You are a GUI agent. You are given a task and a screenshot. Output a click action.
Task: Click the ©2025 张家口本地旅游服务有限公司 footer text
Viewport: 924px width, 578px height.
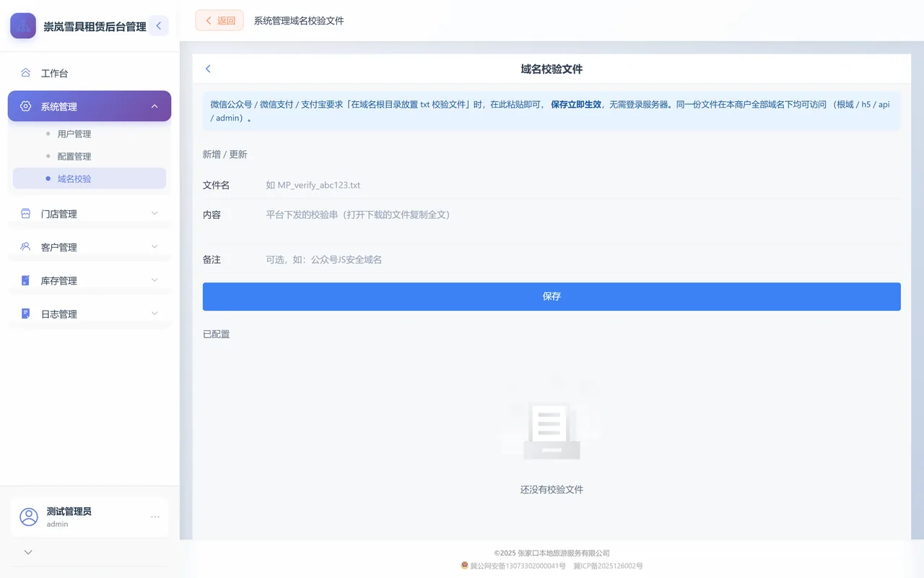(x=552, y=553)
